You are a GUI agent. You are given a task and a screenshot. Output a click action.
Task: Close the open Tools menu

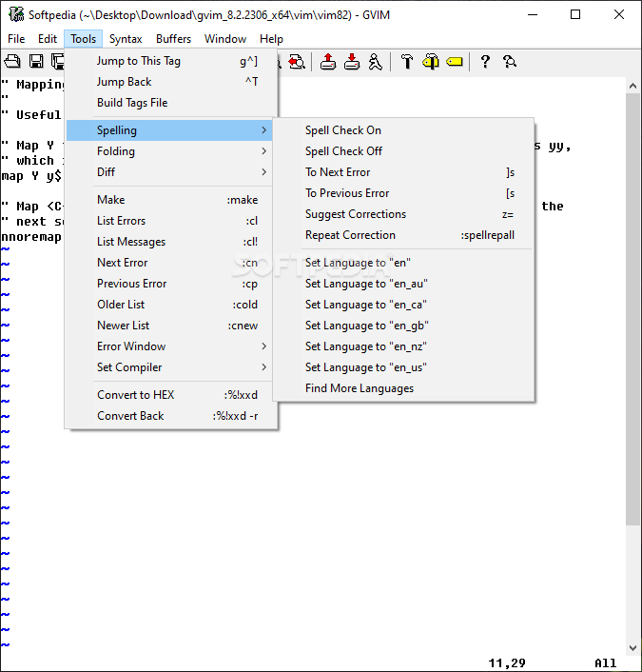pos(83,39)
